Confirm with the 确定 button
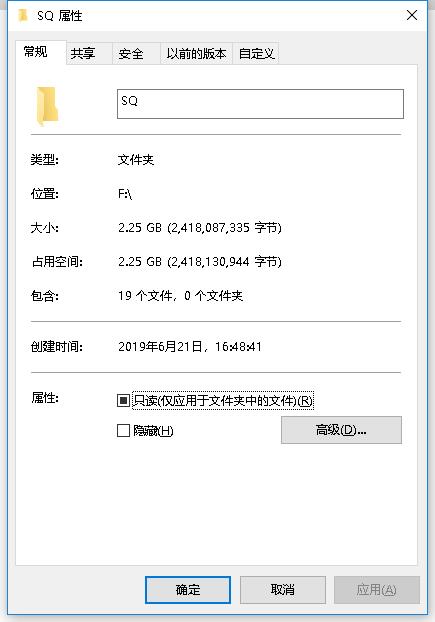The width and height of the screenshot is (435, 622). (x=188, y=590)
